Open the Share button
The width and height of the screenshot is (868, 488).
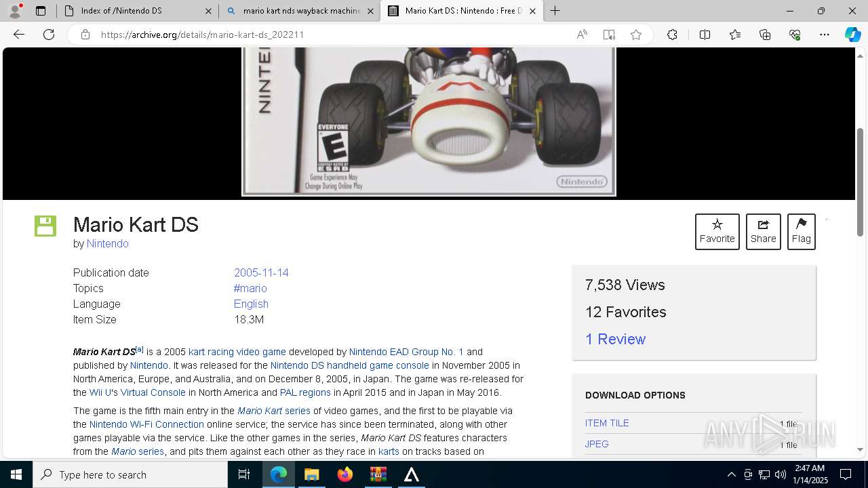click(x=763, y=232)
